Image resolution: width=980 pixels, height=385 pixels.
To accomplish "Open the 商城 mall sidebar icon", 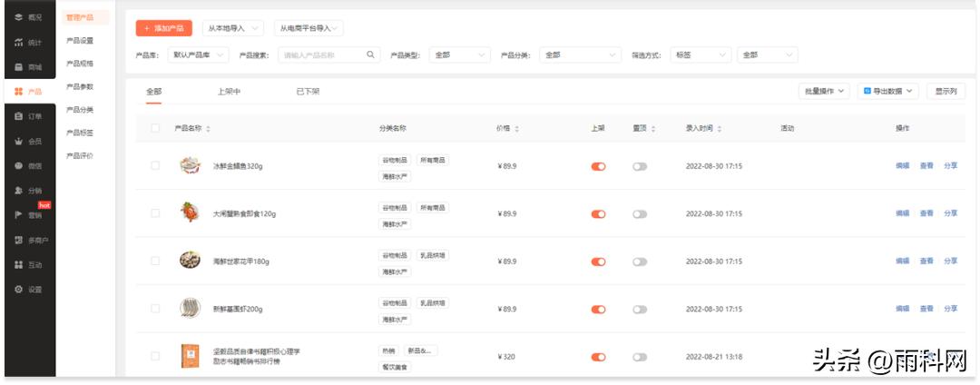I will pyautogui.click(x=19, y=67).
